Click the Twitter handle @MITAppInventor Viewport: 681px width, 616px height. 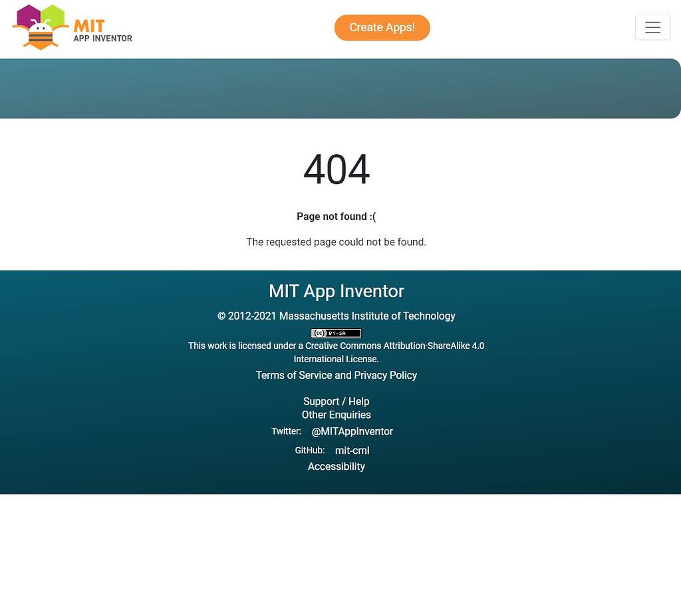tap(352, 431)
